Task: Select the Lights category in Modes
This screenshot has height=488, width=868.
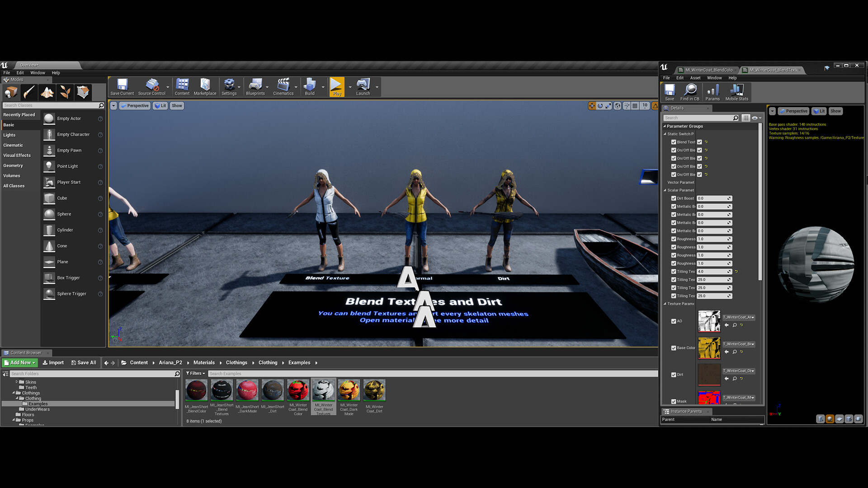Action: click(x=9, y=135)
